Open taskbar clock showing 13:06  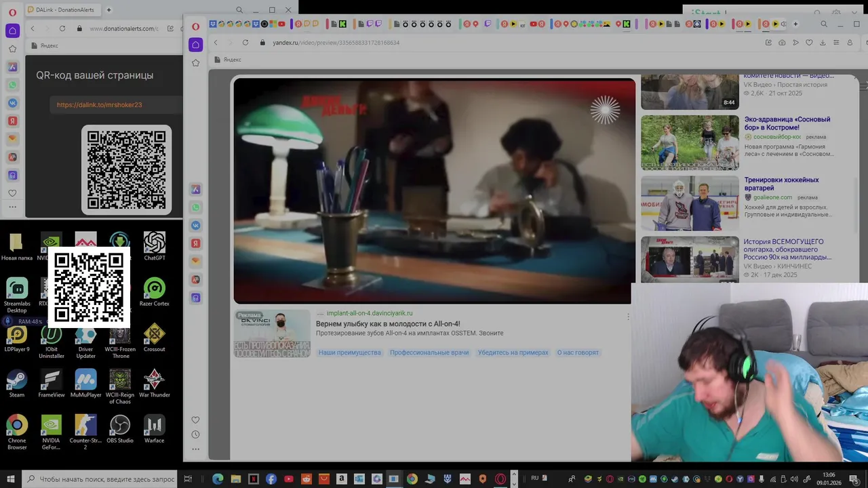[829, 479]
